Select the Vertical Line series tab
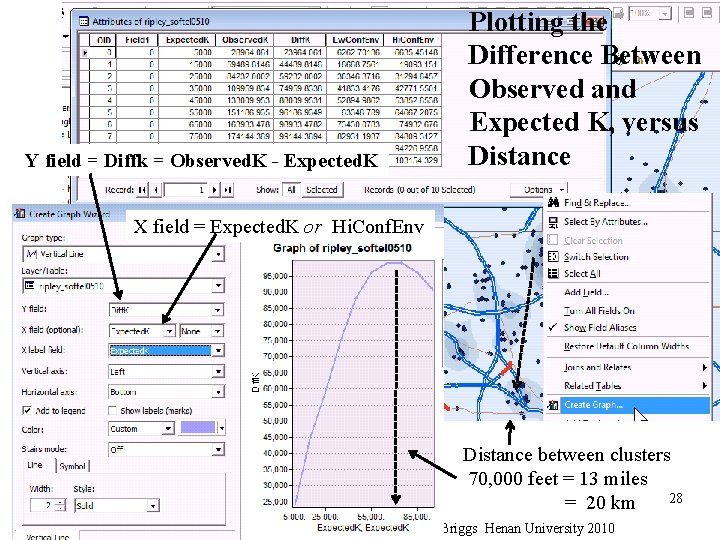Screen dimensions: 720x540 (x=48, y=536)
